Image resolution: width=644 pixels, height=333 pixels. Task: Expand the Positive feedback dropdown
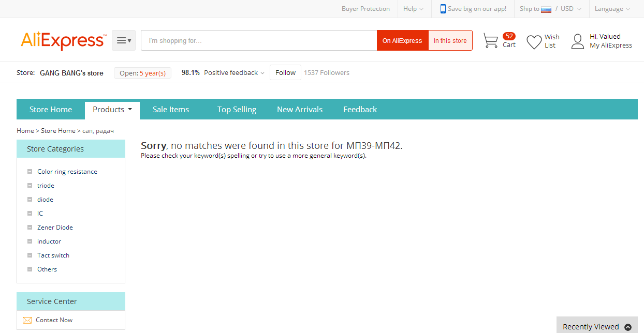click(234, 73)
